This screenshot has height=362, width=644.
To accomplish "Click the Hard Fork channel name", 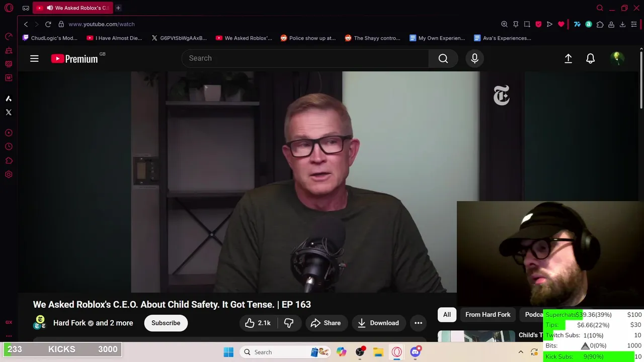I will [x=69, y=323].
